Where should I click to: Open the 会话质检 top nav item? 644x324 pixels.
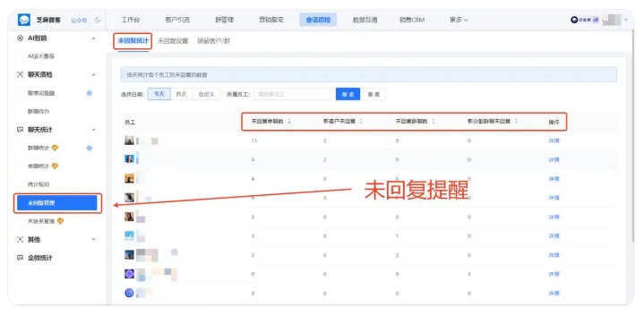tap(318, 20)
